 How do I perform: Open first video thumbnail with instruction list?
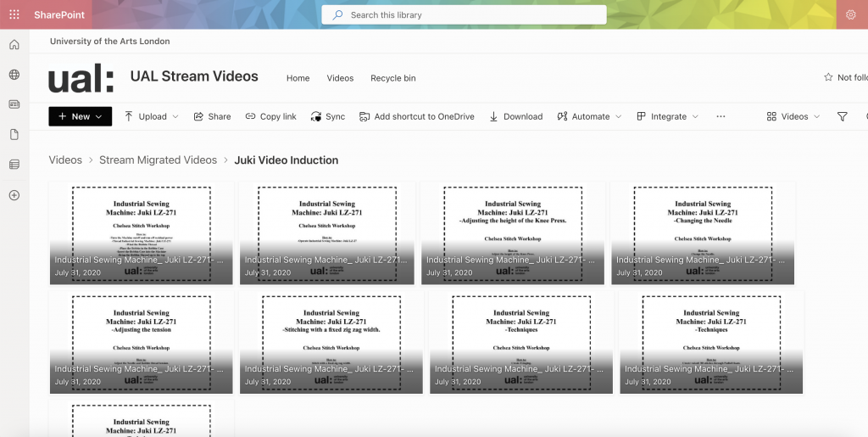click(x=142, y=233)
